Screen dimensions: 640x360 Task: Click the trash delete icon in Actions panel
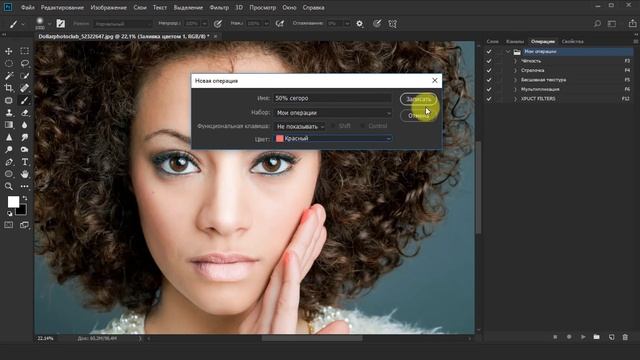click(x=625, y=337)
